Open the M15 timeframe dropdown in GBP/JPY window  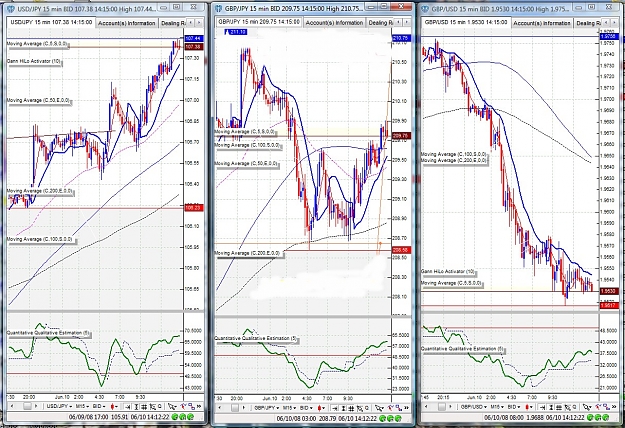[289, 408]
